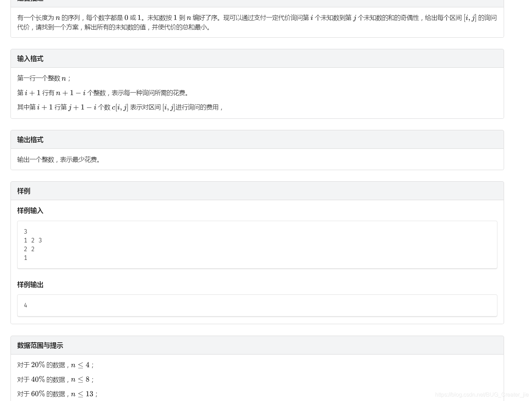Click the 输入格式 section header
This screenshot has width=532, height=401.
pos(29,58)
